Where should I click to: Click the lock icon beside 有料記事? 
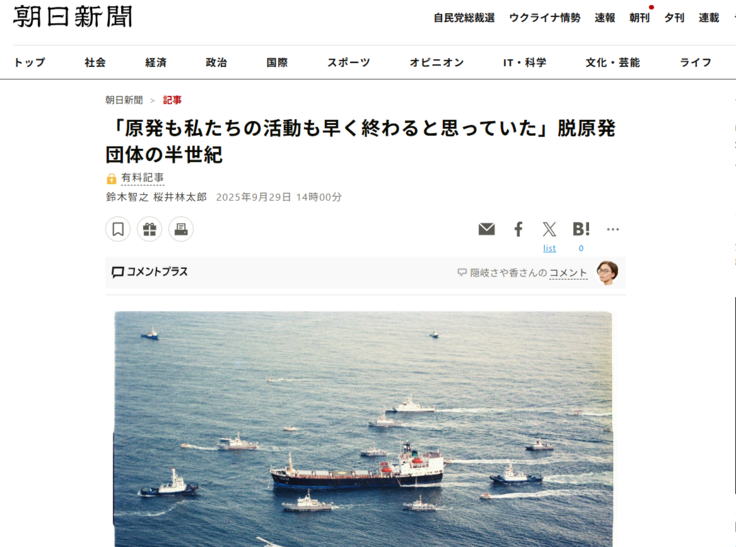pos(111,178)
